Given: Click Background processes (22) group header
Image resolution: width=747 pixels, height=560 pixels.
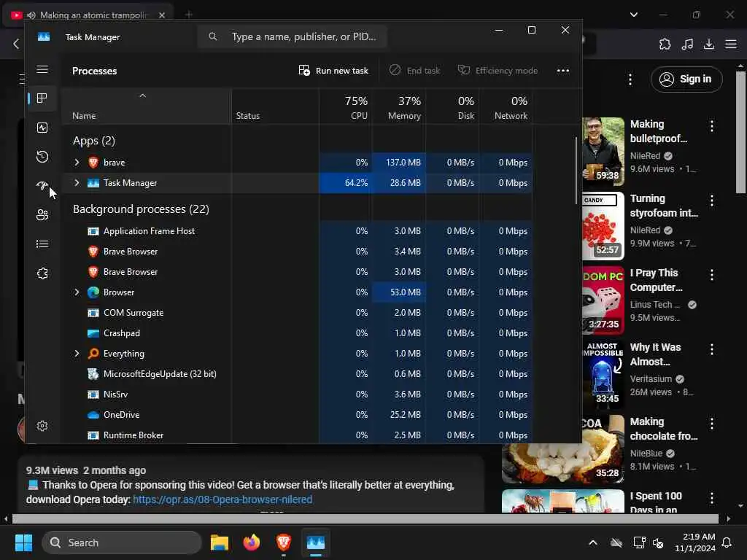Looking at the screenshot, I should coord(141,209).
